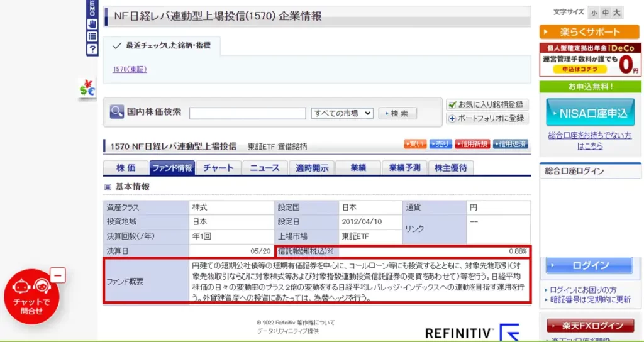The height and width of the screenshot is (342, 644).
Task: Open the ニュース tab
Action: [x=265, y=167]
